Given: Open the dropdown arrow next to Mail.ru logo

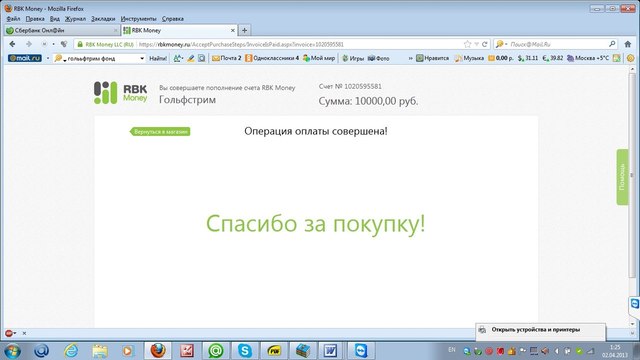Looking at the screenshot, I should pyautogui.click(x=48, y=58).
